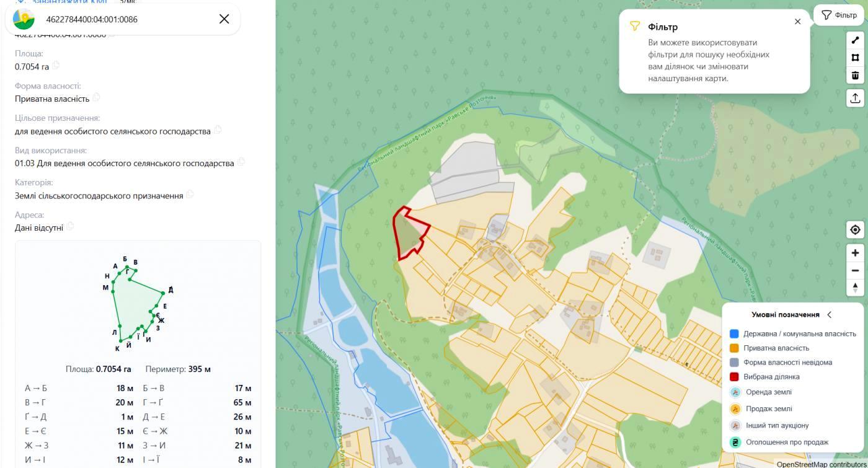Zoom in the map with plus button
Screen dimensions: 868x468
point(855,253)
